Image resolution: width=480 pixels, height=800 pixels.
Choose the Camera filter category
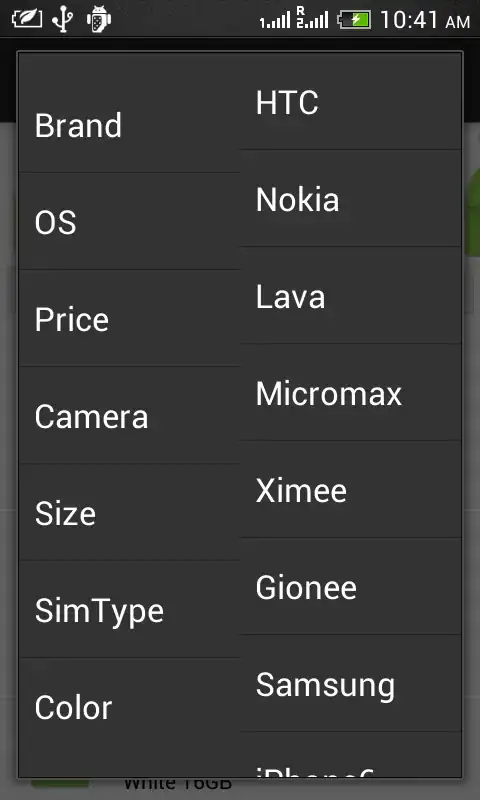129,415
